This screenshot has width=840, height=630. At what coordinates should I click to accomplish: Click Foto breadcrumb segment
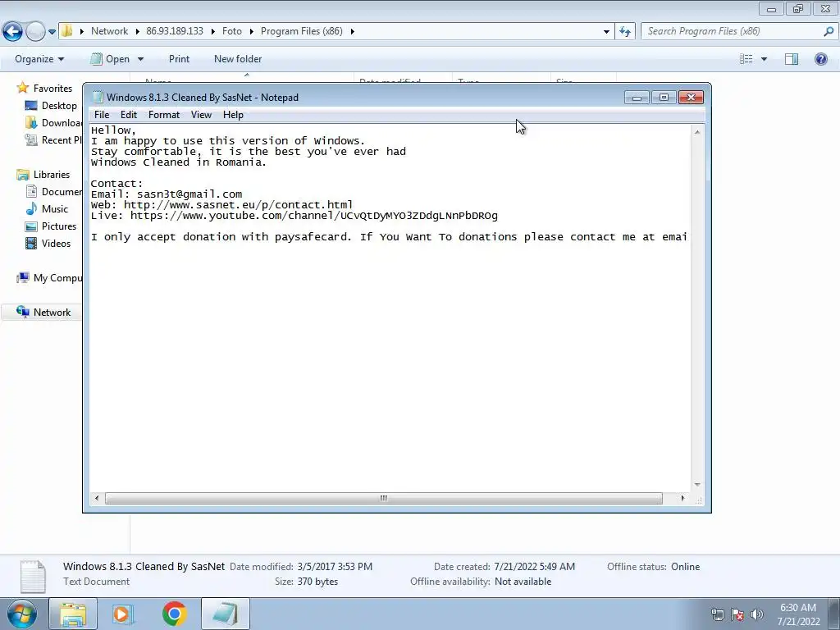tap(232, 31)
